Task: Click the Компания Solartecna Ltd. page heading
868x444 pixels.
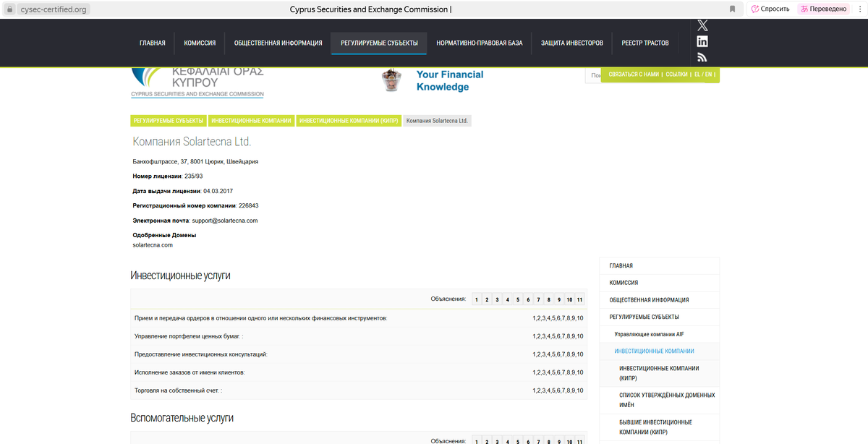Action: pyautogui.click(x=192, y=142)
